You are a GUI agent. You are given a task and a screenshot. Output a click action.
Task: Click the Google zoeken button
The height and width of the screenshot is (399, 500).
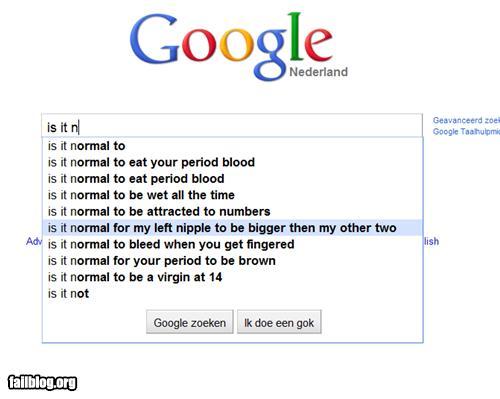[190, 322]
